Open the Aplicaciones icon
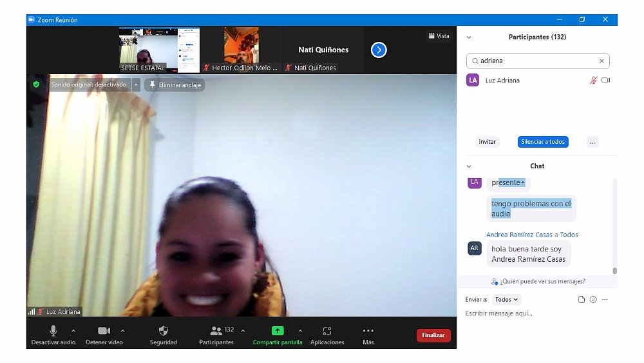 click(x=327, y=331)
